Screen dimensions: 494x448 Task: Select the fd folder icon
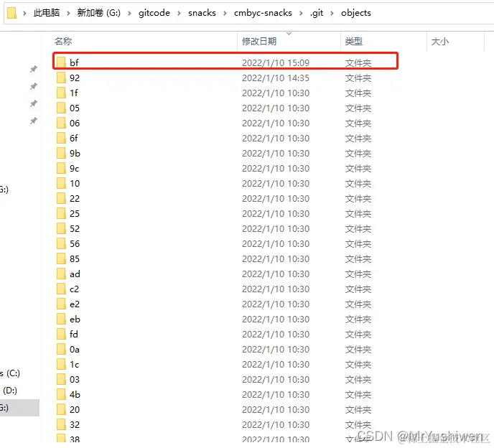[61, 335]
